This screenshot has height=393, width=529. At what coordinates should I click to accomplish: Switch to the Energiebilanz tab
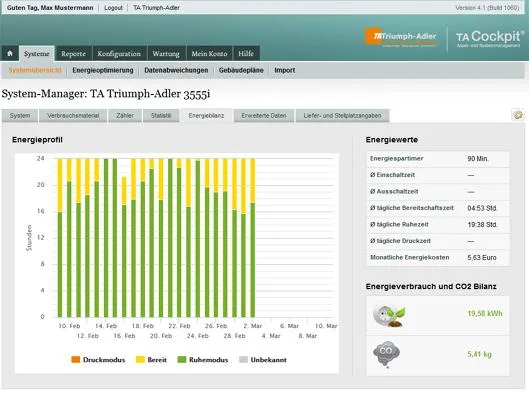[206, 116]
